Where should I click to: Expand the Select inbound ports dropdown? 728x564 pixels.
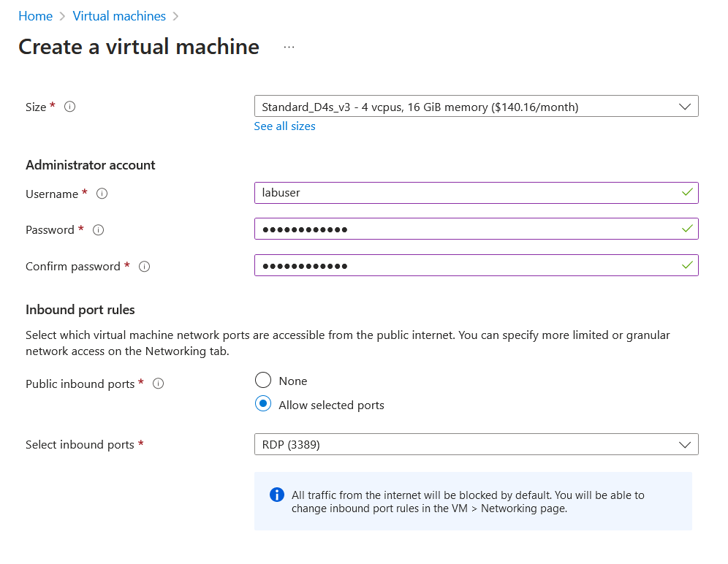tap(476, 444)
